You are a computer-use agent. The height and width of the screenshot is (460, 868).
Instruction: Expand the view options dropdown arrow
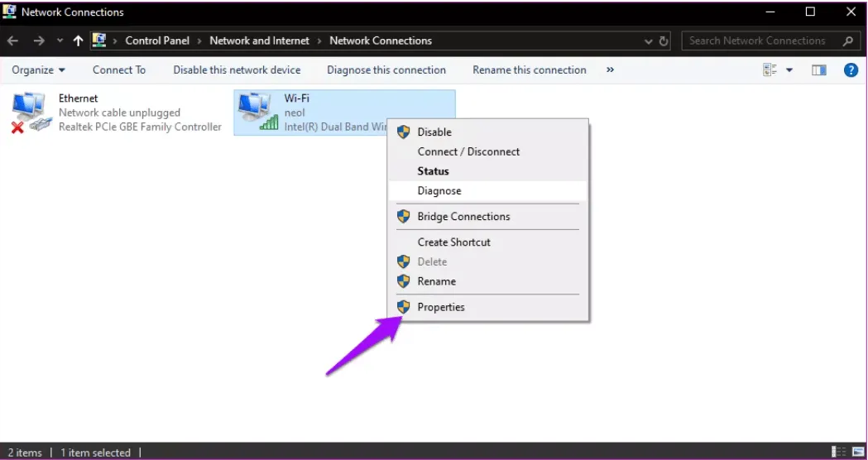[789, 70]
